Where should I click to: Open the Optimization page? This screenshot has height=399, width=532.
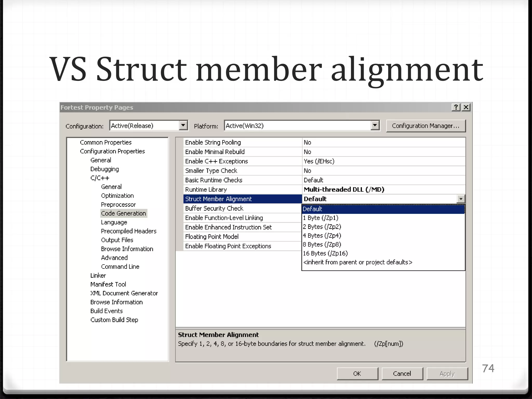tap(117, 196)
